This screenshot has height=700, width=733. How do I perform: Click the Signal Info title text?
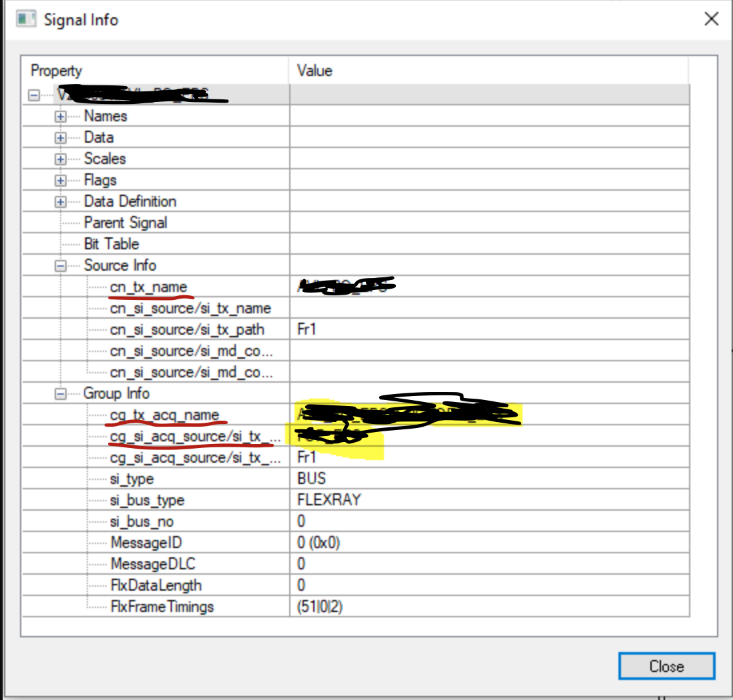(x=81, y=19)
